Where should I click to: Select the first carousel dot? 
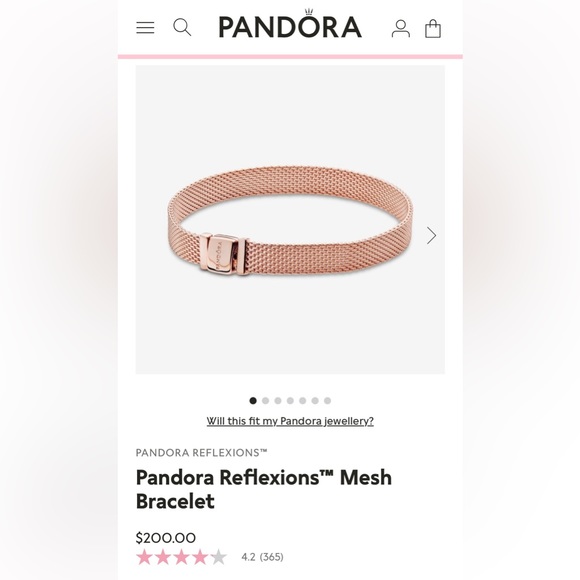click(x=253, y=401)
